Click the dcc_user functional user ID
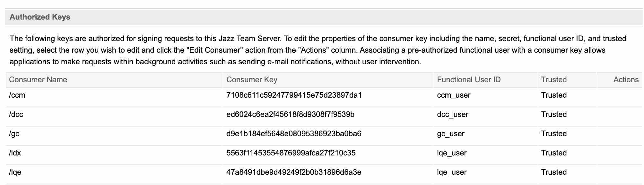644x185 pixels. [x=453, y=115]
